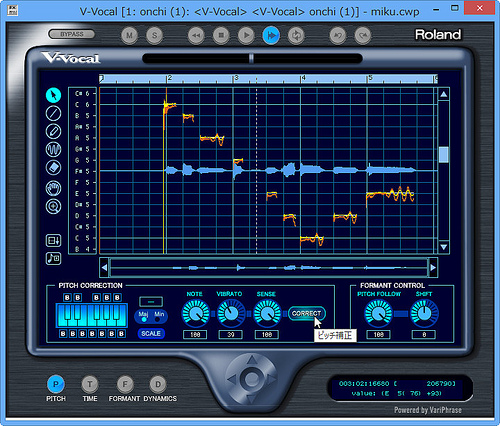500x426 pixels.
Task: Select the hand scroll tool
Action: (x=53, y=188)
